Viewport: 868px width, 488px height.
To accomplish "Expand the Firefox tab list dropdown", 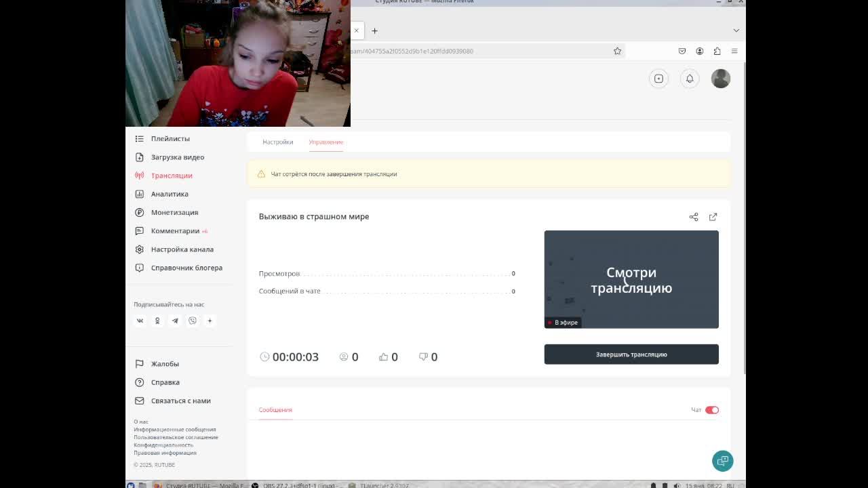I will 736,30.
